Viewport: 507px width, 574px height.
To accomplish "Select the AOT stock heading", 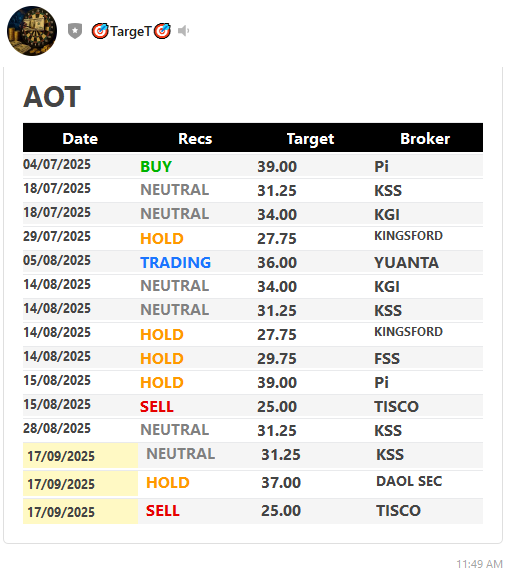I will click(x=52, y=97).
